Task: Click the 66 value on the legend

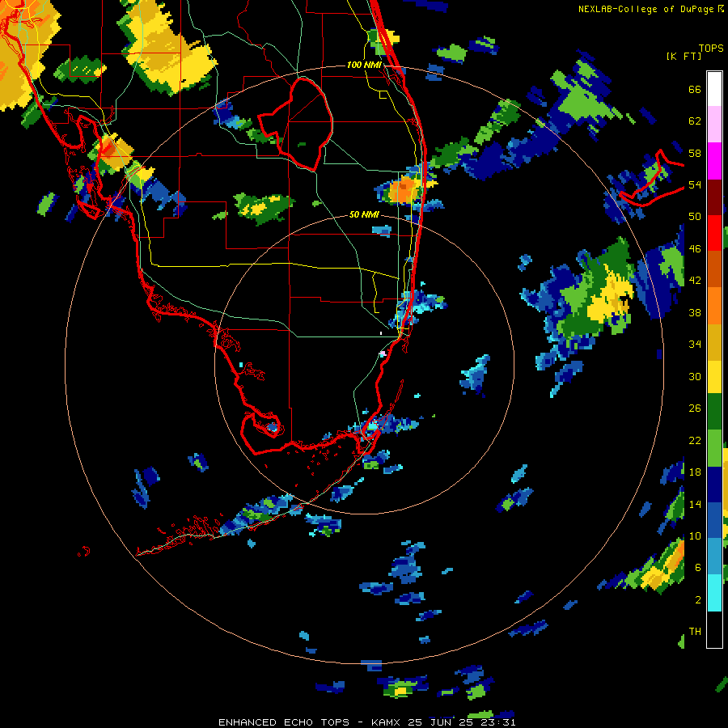Action: 695,90
